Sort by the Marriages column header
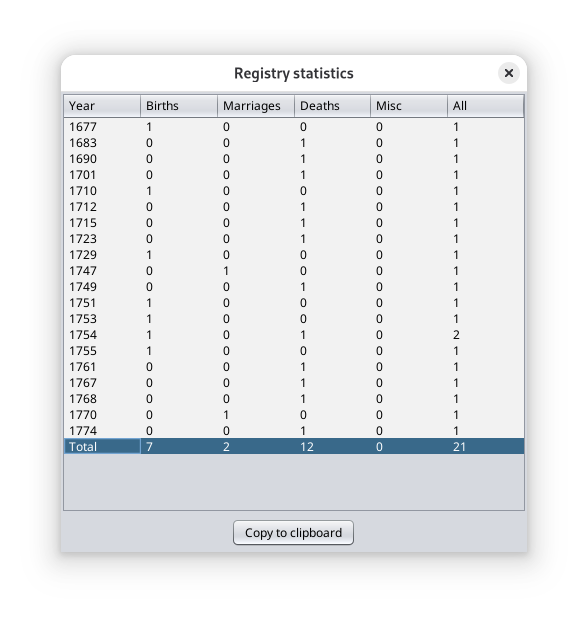588x619 pixels. click(x=256, y=106)
